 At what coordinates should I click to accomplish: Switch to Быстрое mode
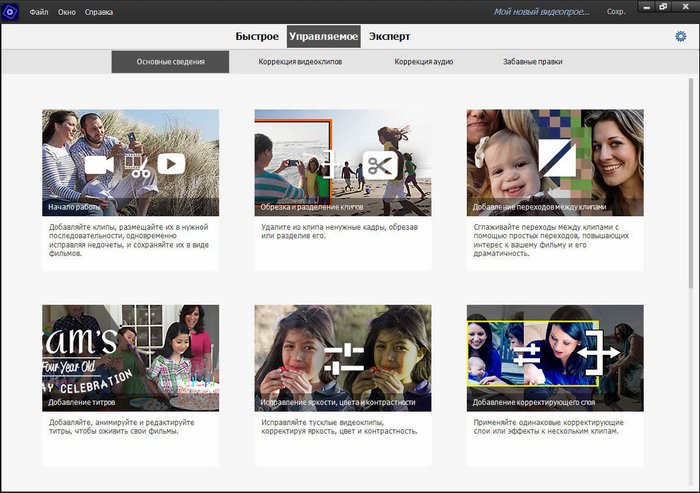tap(258, 37)
